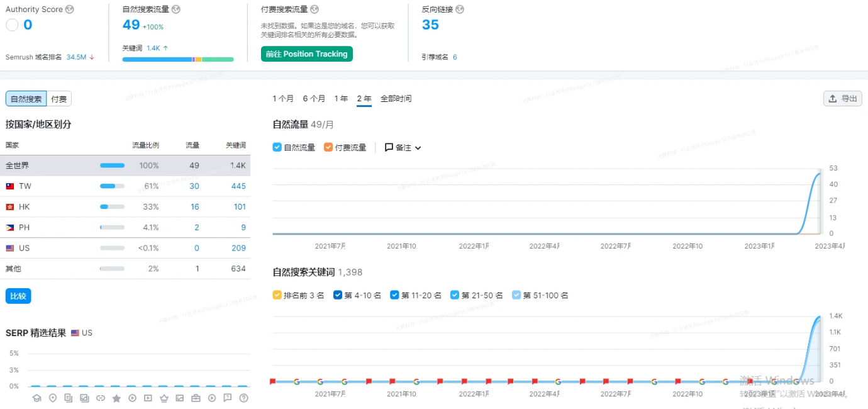Switch to the 付费 tab

coord(59,98)
